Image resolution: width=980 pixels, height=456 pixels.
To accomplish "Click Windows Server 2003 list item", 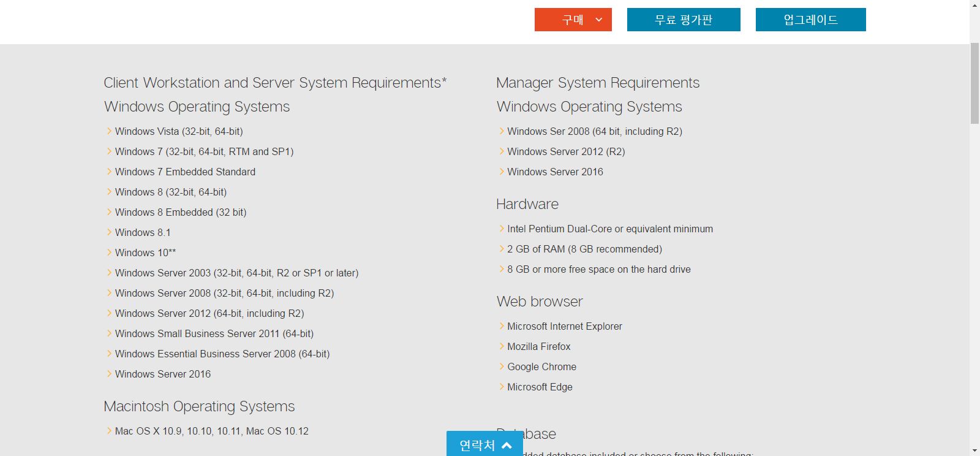I will (x=236, y=273).
